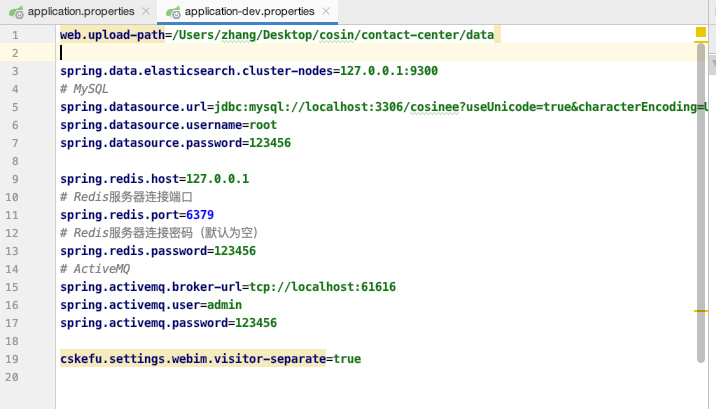Close the application-dev.properties tab
This screenshot has height=409, width=716.
pyautogui.click(x=326, y=11)
